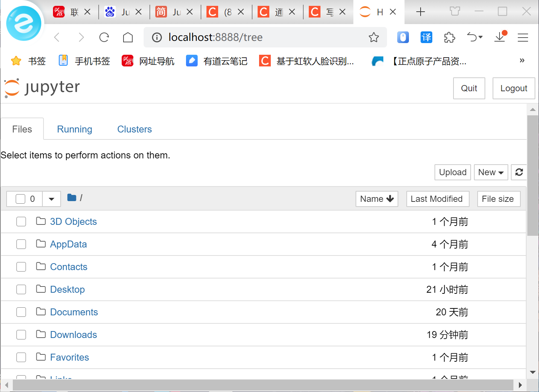The width and height of the screenshot is (539, 392).
Task: Click the Logout button
Action: 513,88
